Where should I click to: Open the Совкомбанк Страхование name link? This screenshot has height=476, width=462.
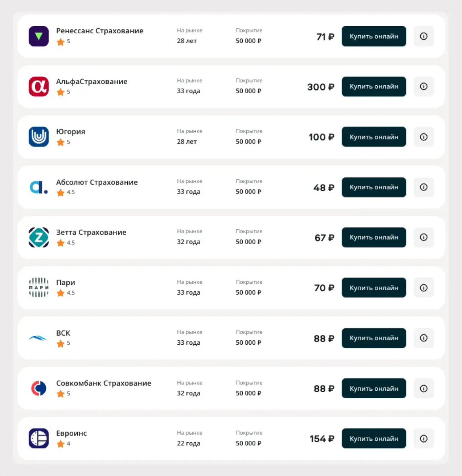pyautogui.click(x=104, y=383)
